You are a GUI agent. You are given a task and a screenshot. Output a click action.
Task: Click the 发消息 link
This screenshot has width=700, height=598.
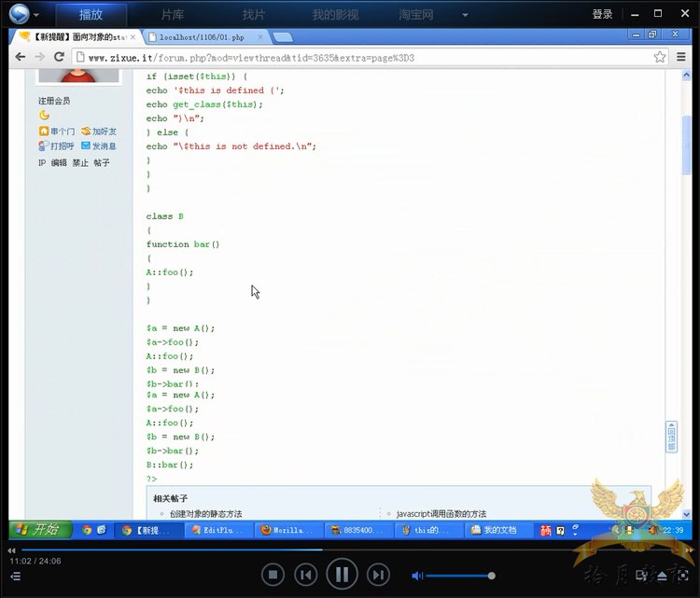(x=99, y=146)
